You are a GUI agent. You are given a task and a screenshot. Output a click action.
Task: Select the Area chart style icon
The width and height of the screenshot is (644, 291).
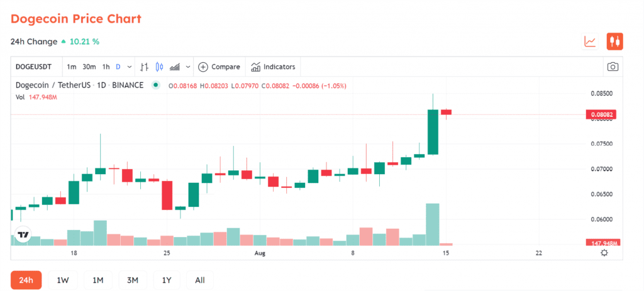pyautogui.click(x=175, y=67)
